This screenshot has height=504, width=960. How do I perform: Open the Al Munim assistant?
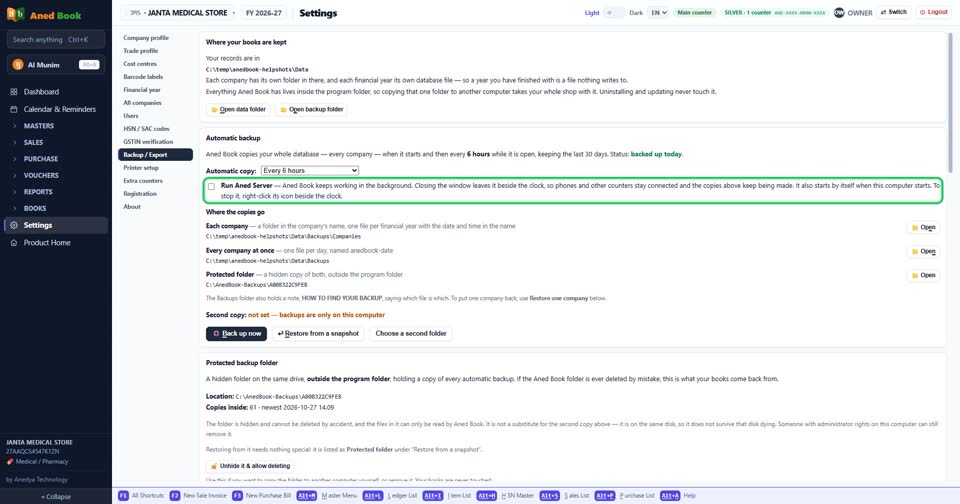tap(56, 64)
